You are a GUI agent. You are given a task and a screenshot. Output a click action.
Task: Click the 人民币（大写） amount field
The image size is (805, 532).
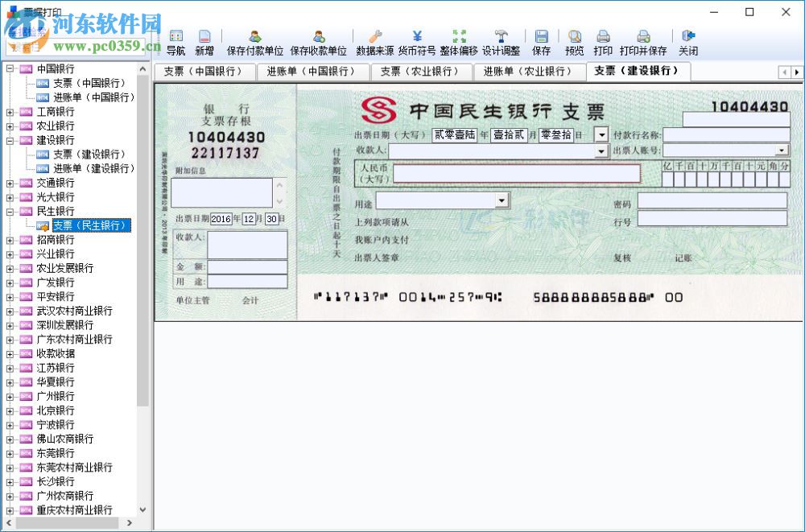tap(517, 174)
